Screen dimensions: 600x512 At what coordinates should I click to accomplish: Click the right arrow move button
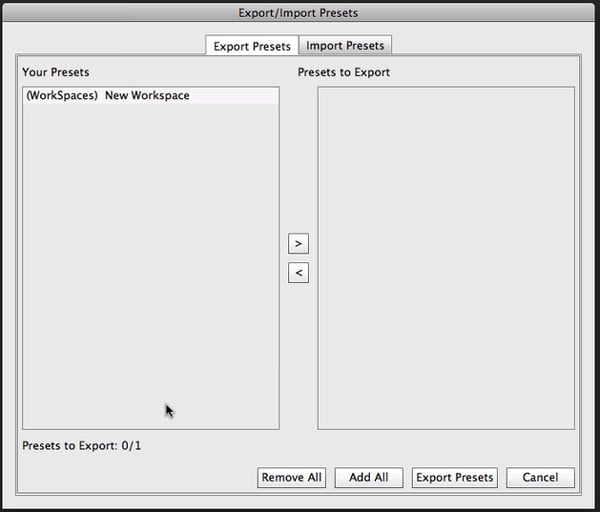coord(298,244)
